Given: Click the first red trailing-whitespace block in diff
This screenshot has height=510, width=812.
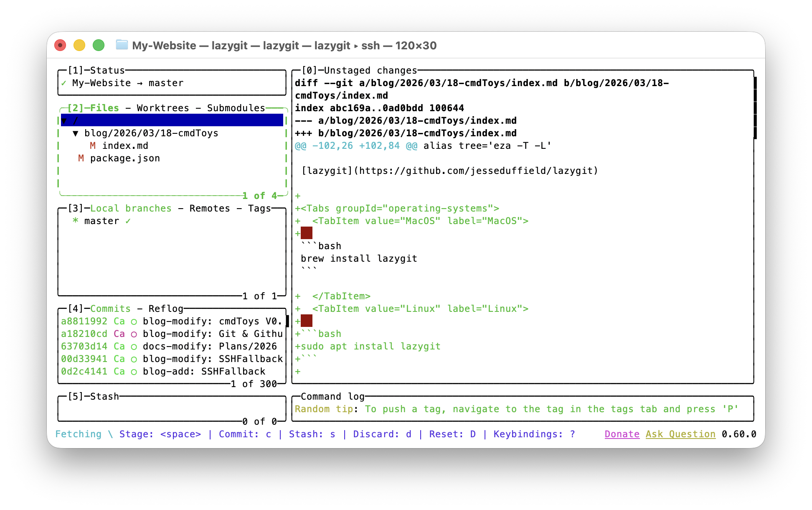Looking at the screenshot, I should coord(307,233).
